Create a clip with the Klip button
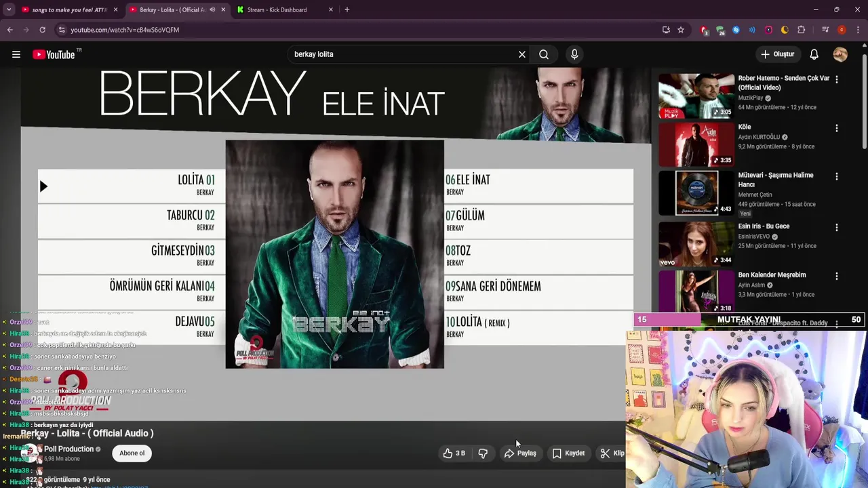This screenshot has height=488, width=868. pos(612,453)
